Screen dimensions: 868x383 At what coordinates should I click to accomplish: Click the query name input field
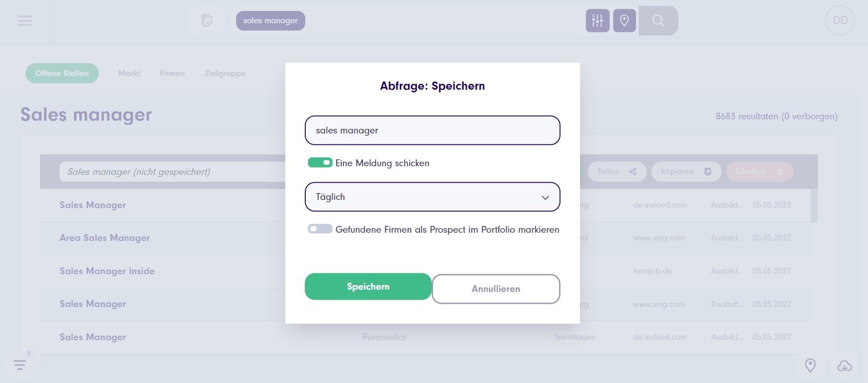pos(432,130)
